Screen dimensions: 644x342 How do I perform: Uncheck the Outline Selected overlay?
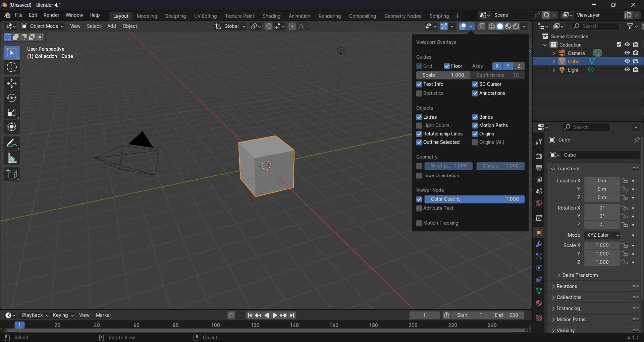419,142
